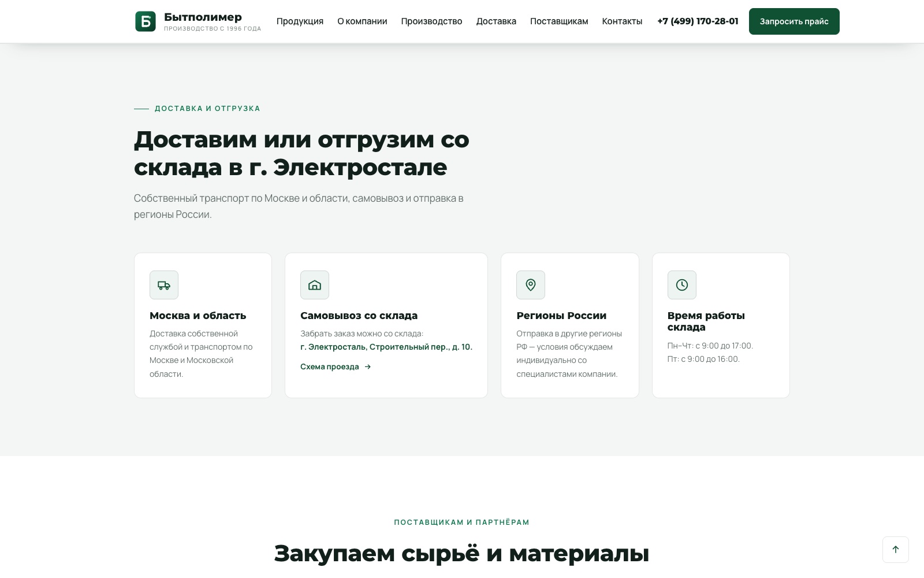Image resolution: width=924 pixels, height=578 pixels.
Task: Click the ДОСТАВКА И ОТГРУЗКА section label
Action: 207,109
